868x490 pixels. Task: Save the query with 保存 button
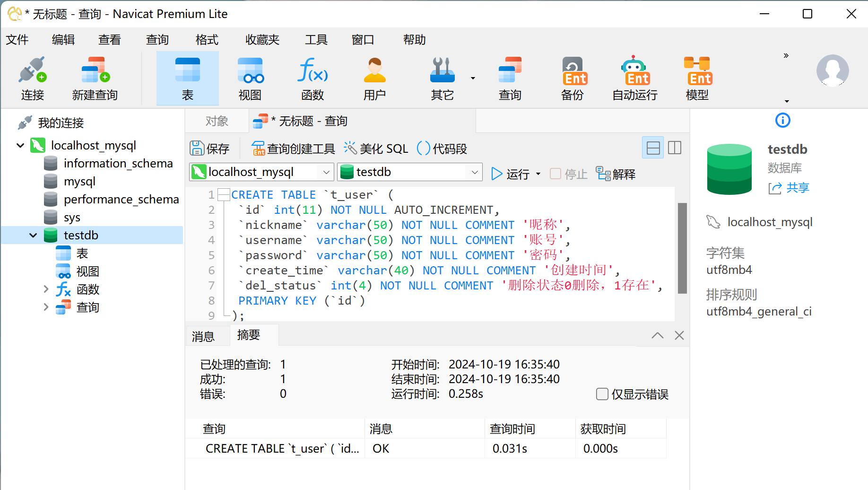tap(209, 149)
